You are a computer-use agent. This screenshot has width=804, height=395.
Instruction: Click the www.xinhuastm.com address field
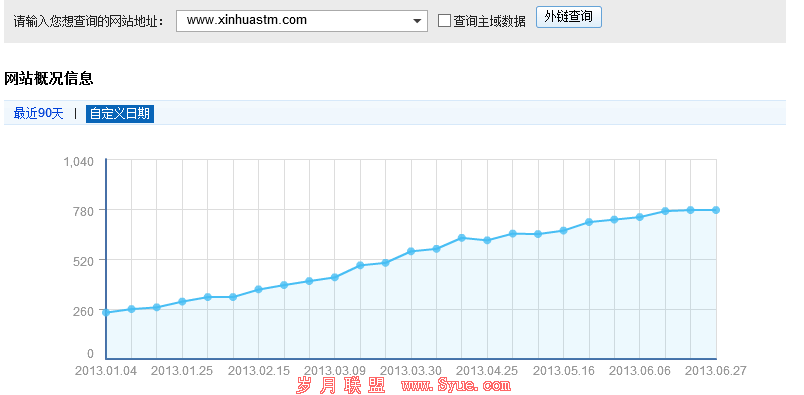(x=302, y=21)
